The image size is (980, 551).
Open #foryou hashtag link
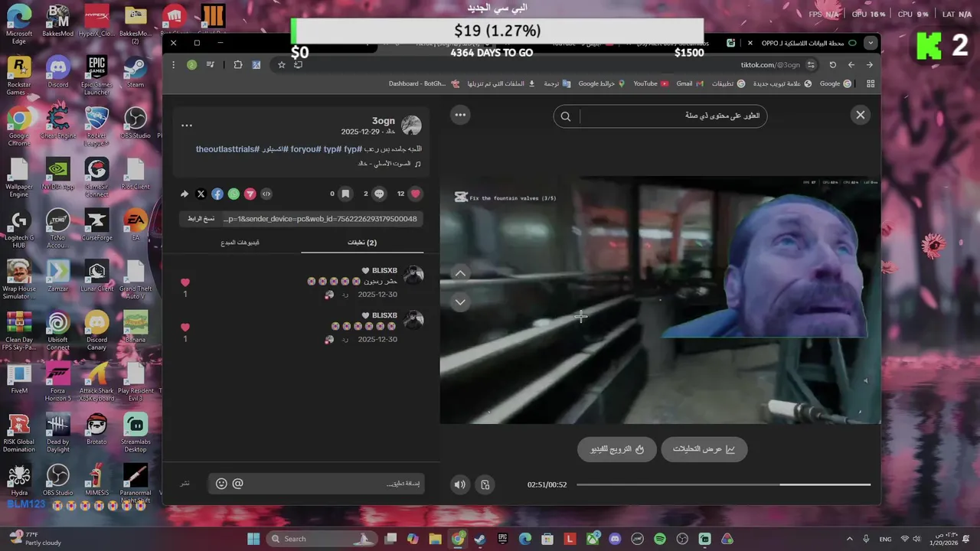[304, 149]
